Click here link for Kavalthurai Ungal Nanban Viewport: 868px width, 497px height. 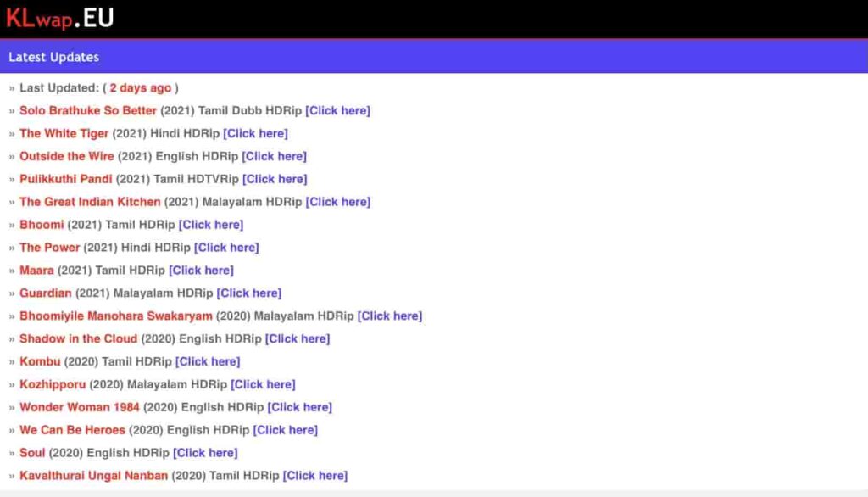pyautogui.click(x=315, y=476)
